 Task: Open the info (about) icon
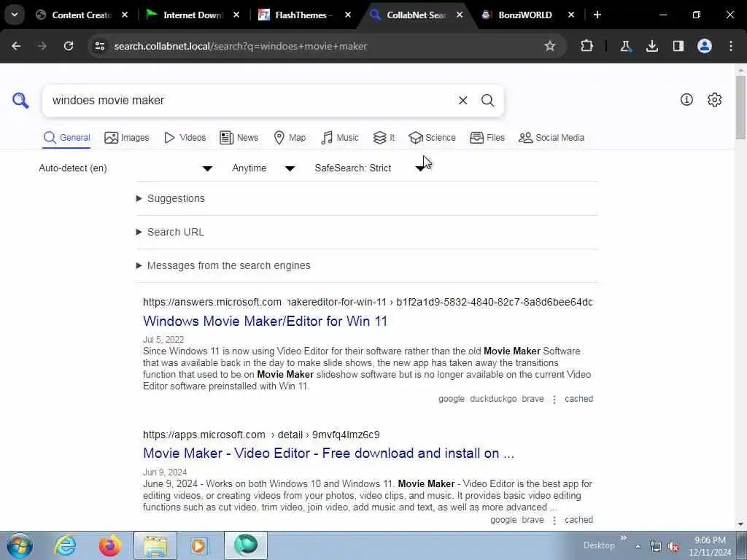tap(686, 99)
